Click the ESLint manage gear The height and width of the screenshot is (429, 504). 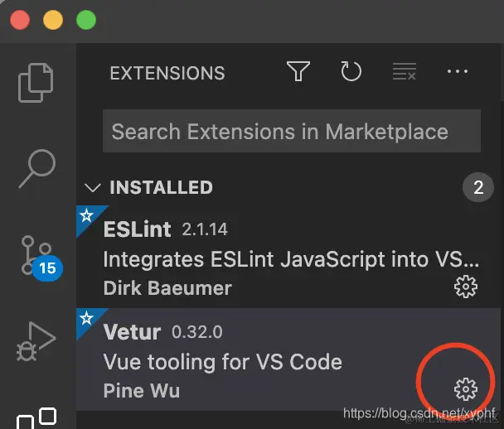tap(466, 287)
